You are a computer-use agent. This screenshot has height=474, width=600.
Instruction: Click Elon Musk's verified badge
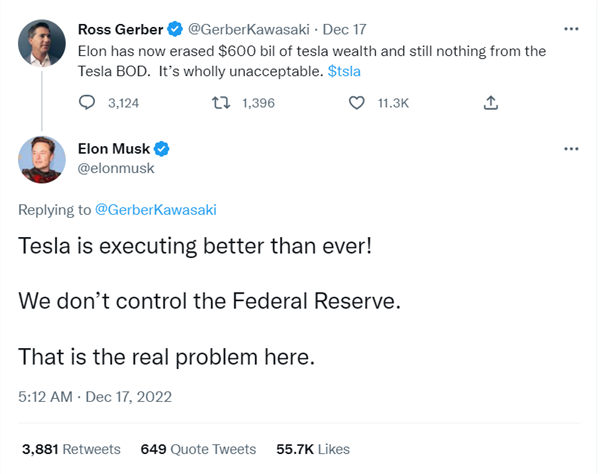click(x=160, y=149)
